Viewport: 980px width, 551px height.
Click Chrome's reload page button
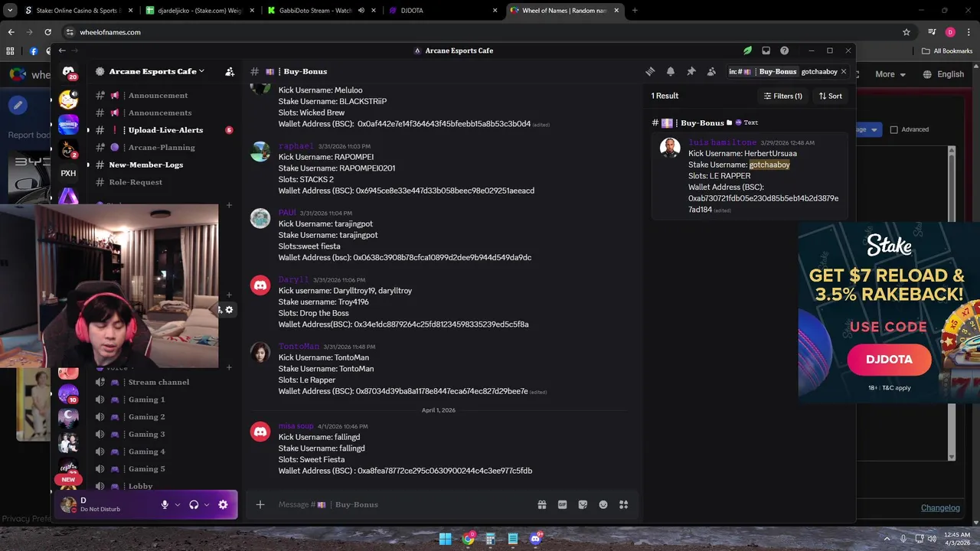[47, 32]
